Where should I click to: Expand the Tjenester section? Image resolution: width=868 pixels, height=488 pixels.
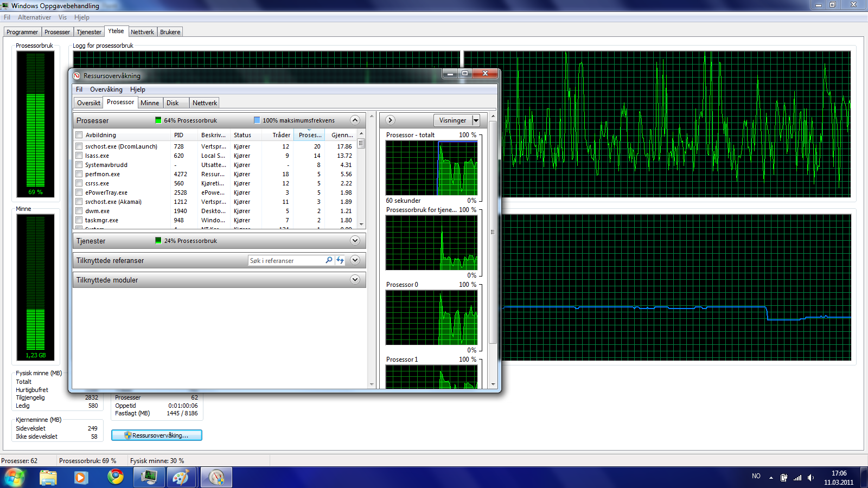(355, 240)
